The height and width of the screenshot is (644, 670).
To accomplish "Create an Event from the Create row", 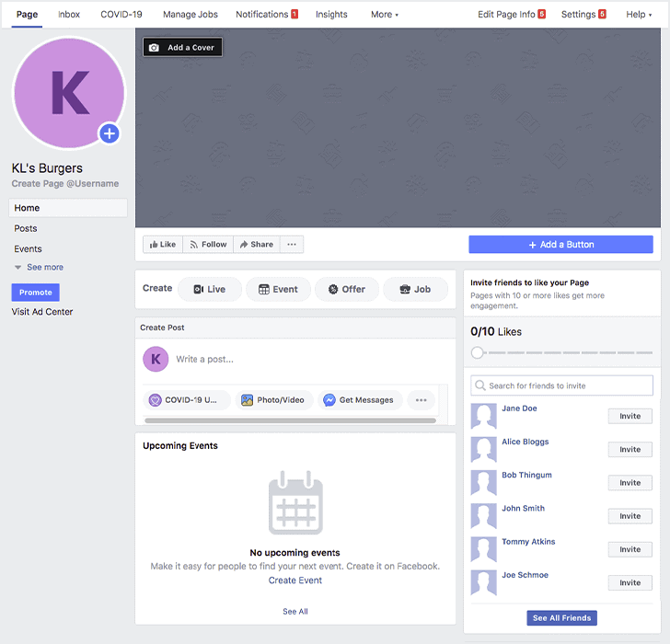I will coord(278,289).
